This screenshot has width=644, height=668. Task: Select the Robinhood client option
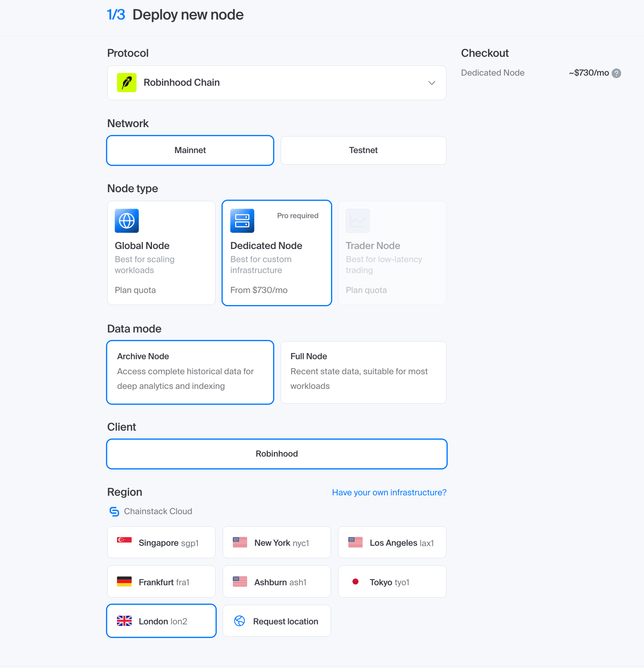[277, 454]
